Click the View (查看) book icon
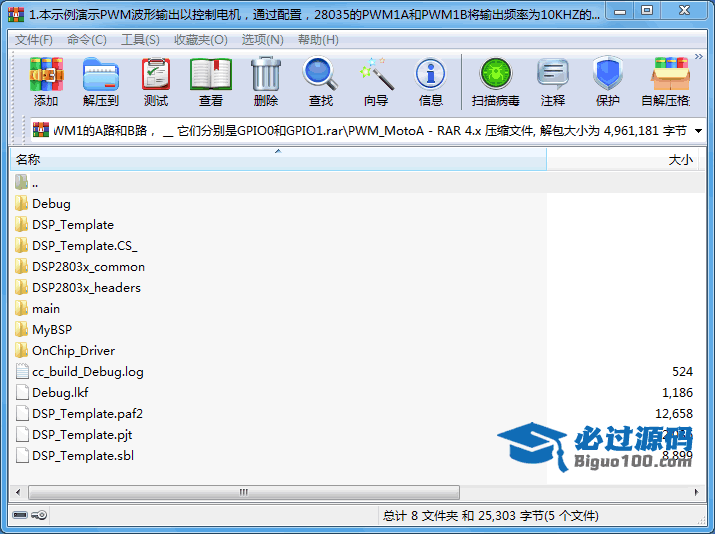Screen dimensions: 715x534 coord(211,81)
